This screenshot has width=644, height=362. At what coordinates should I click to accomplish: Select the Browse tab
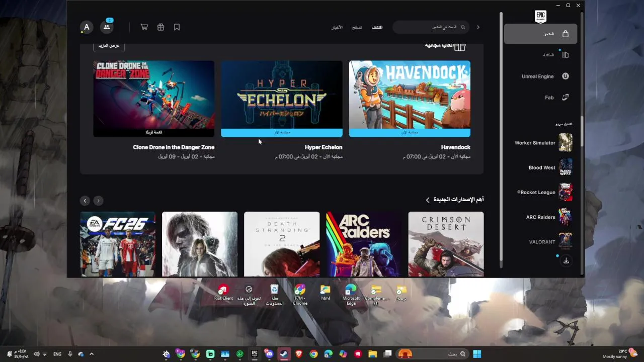[x=357, y=27]
